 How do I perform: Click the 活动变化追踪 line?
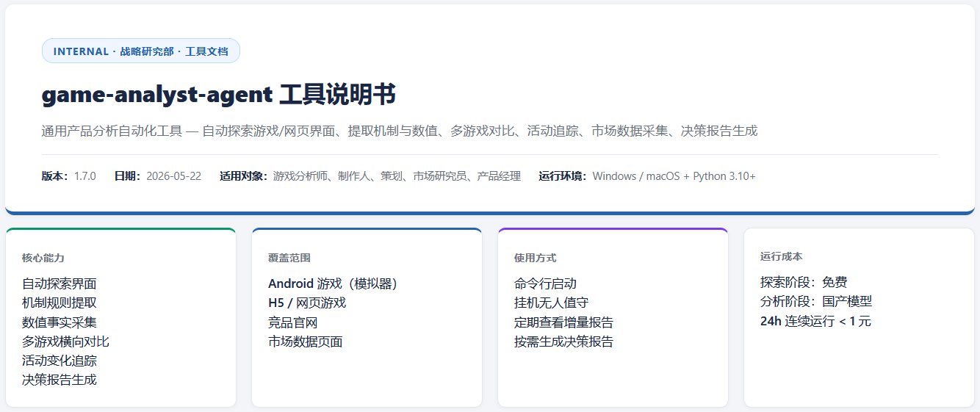60,361
